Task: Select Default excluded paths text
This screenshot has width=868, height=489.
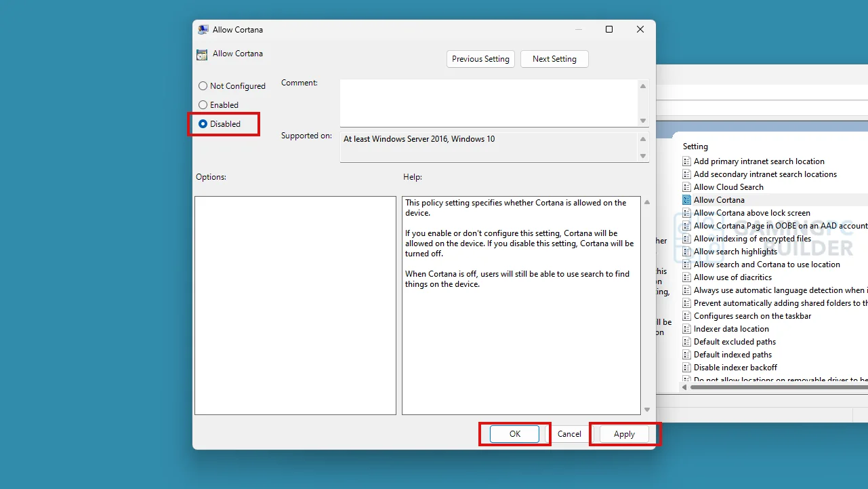Action: pos(735,342)
